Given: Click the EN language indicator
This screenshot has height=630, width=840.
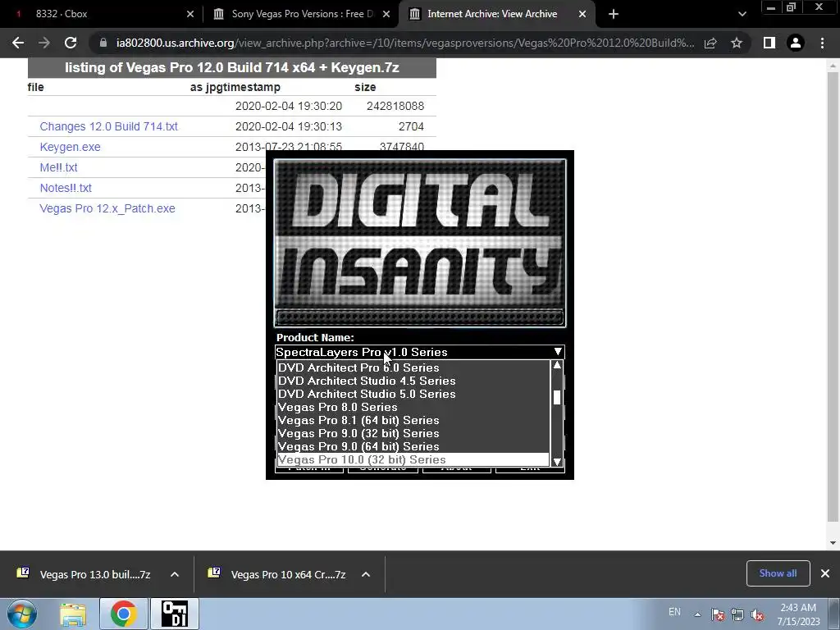Looking at the screenshot, I should [x=674, y=612].
